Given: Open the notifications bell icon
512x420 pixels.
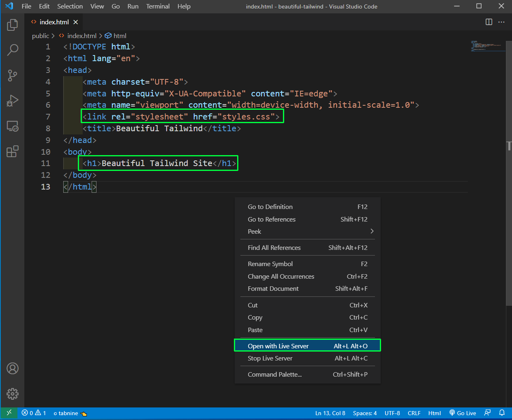Looking at the screenshot, I should pos(502,413).
